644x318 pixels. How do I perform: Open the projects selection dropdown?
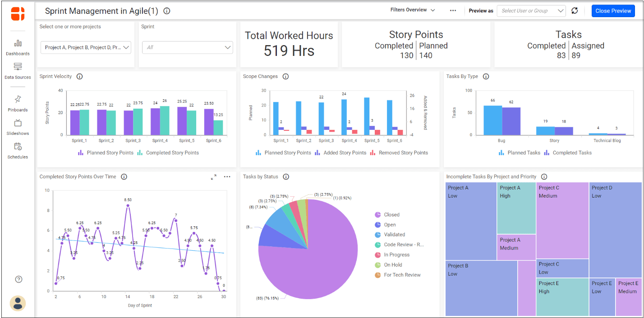coord(86,47)
